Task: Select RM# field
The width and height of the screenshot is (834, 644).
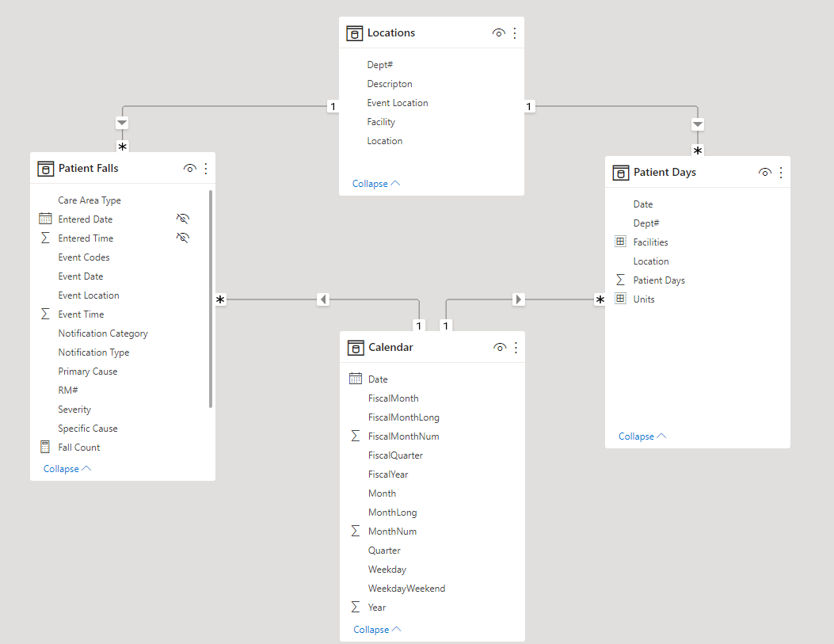Action: tap(67, 391)
